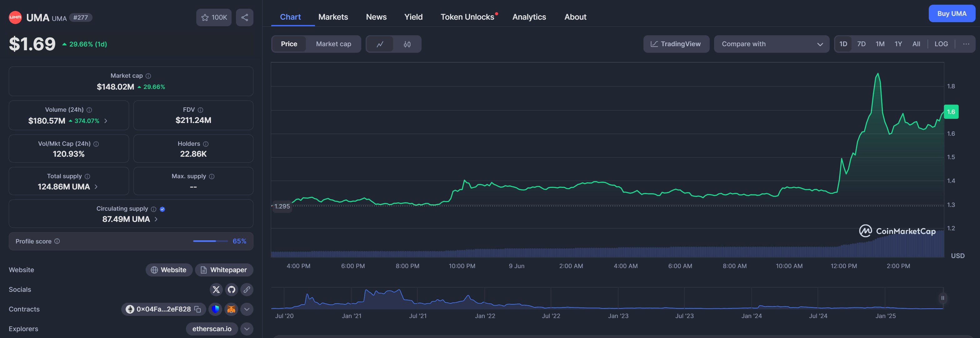Open the project Website link
Image resolution: width=980 pixels, height=338 pixels.
[x=169, y=270]
